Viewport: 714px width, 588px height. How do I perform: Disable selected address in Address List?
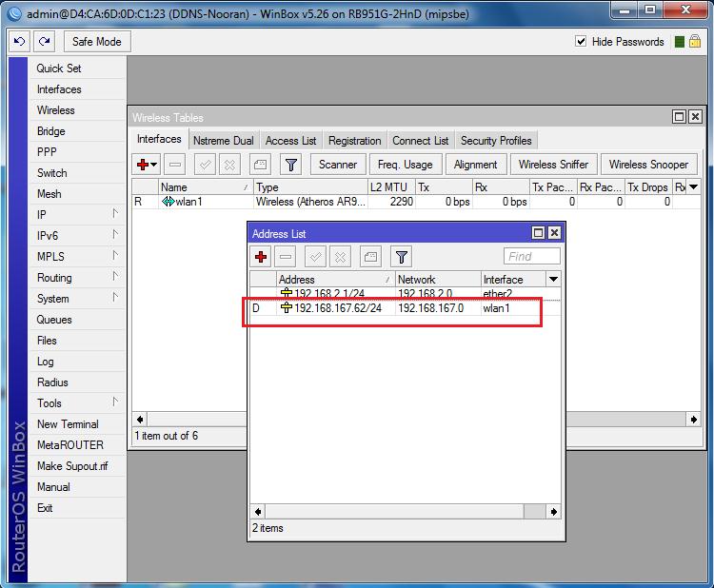340,257
